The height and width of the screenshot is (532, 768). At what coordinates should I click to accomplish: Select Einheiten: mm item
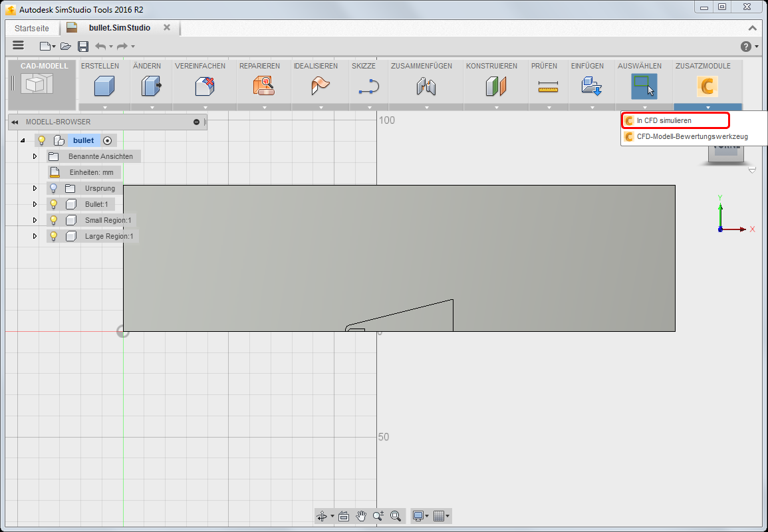coord(91,172)
